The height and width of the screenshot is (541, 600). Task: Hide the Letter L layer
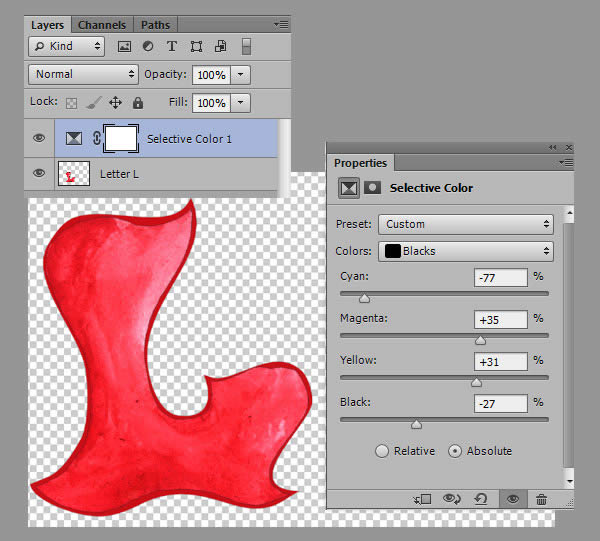pyautogui.click(x=39, y=173)
